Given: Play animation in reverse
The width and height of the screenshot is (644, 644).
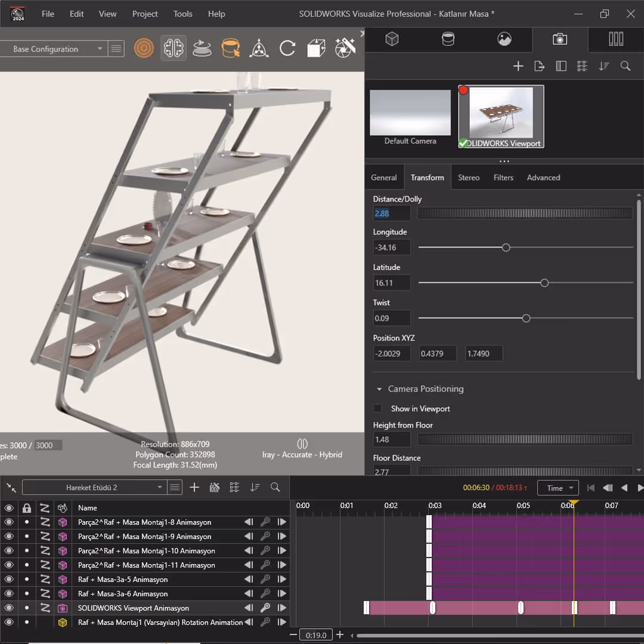Looking at the screenshot, I should 624,488.
